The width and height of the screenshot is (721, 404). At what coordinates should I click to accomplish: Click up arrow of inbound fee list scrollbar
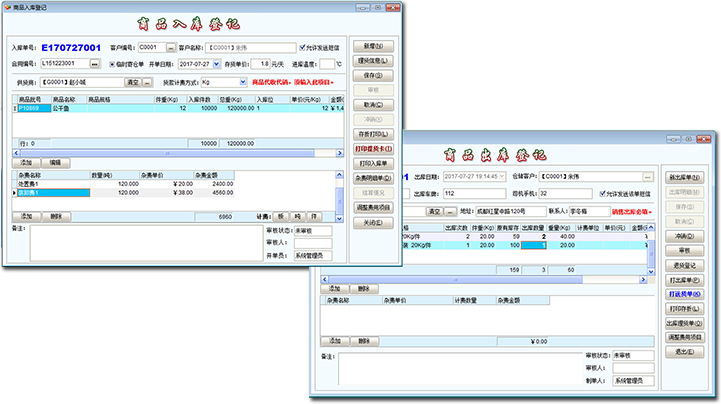click(339, 175)
